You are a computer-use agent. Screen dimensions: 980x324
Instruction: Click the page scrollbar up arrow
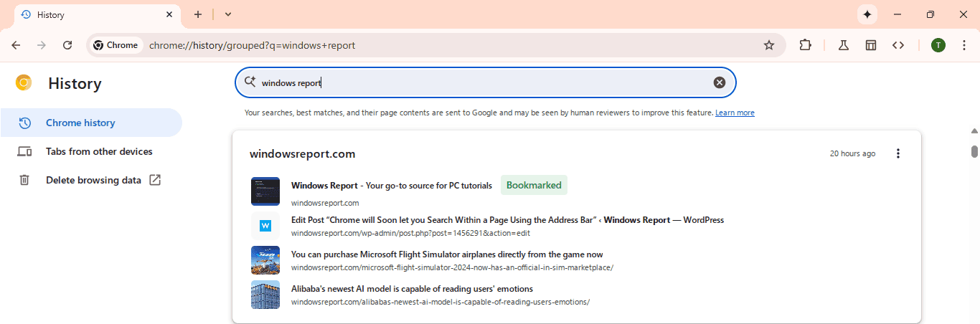[x=974, y=131]
